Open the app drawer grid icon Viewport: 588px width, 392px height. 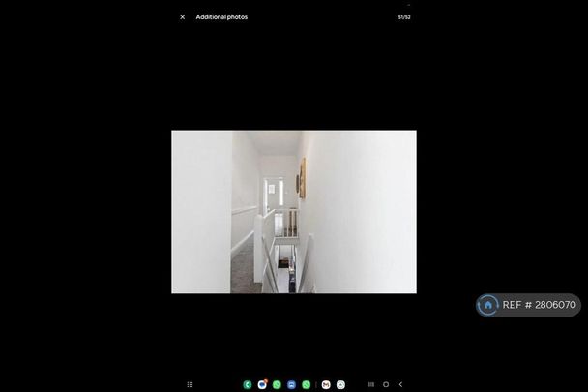(190, 384)
